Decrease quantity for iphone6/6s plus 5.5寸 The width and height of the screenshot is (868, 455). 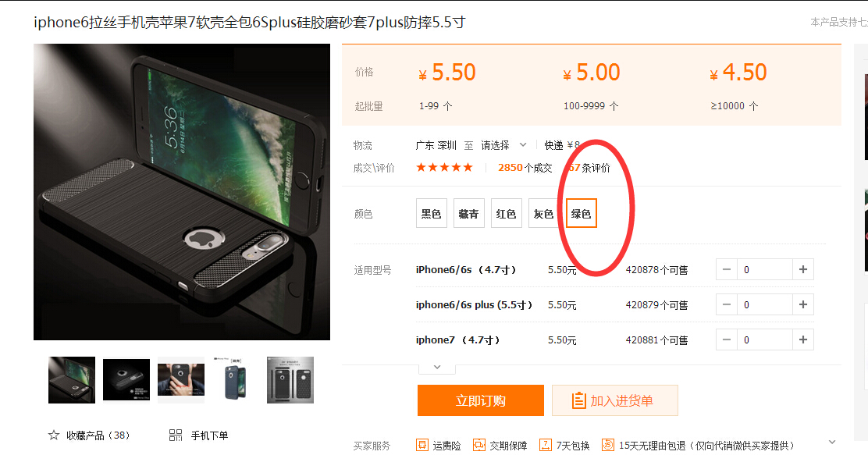click(x=727, y=304)
